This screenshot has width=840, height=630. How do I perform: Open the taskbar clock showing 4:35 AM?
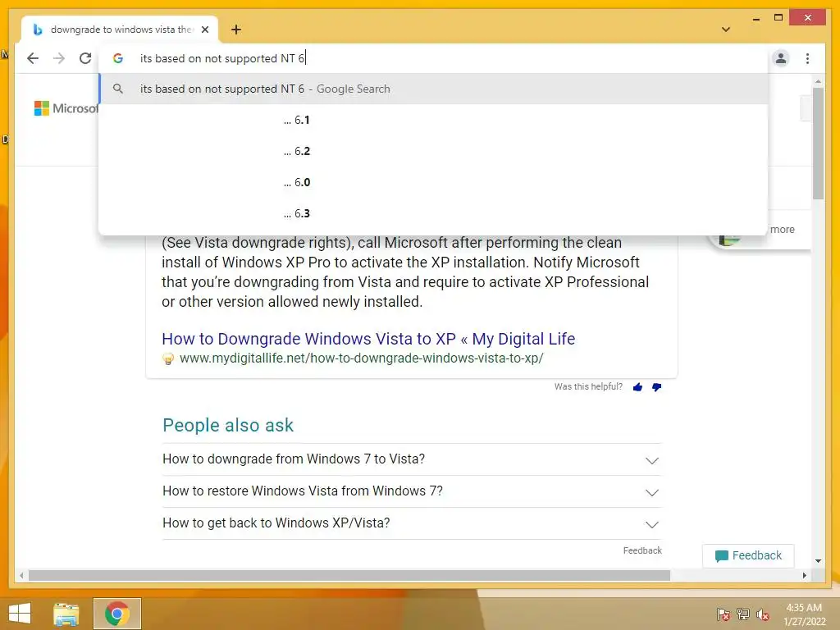(x=804, y=614)
